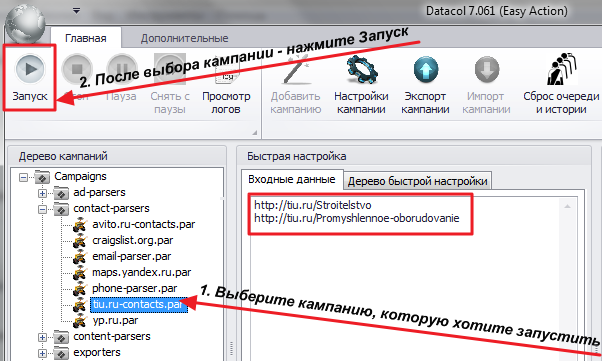Screen dimensions: 602x361
Task: Click the Campaigns folder icon
Action: point(42,177)
